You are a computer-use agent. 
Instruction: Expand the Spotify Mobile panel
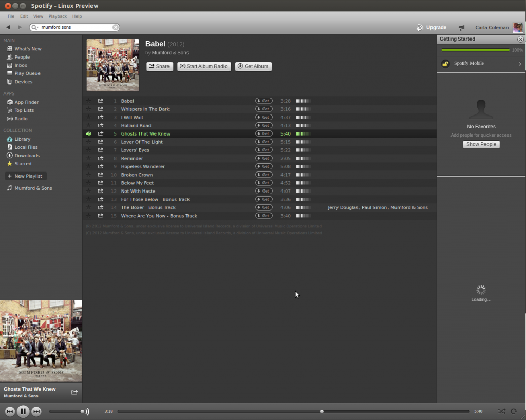pos(481,63)
